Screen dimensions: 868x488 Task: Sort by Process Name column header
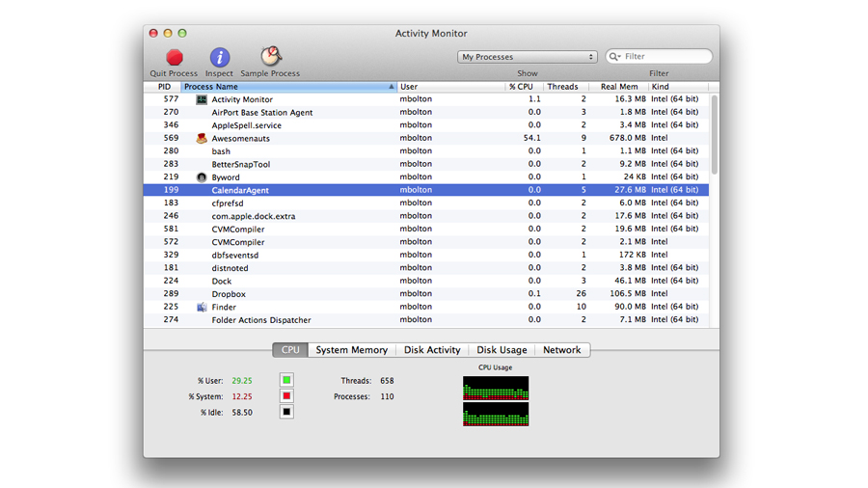(x=288, y=87)
